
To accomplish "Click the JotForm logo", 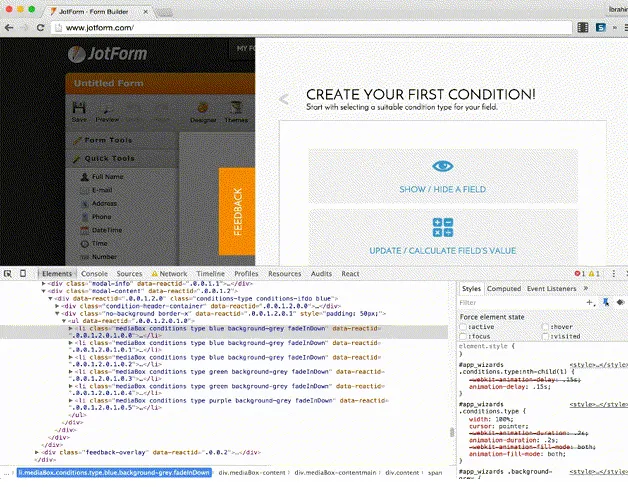I will coord(107,54).
